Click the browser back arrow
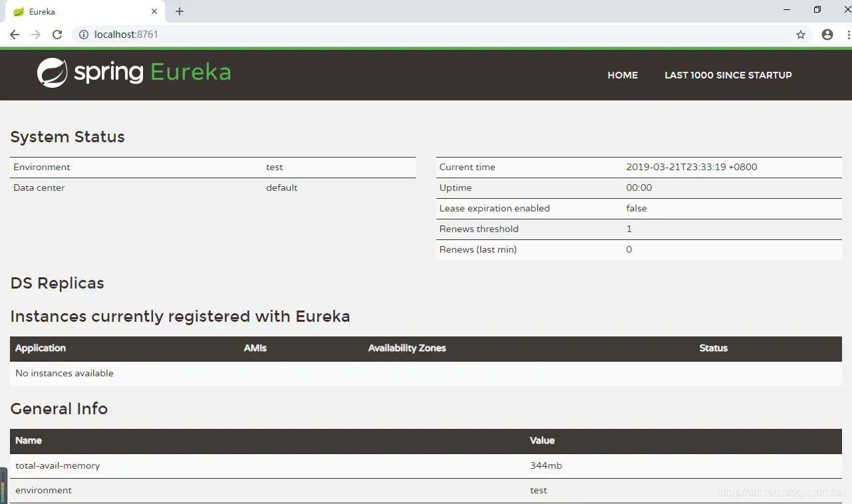 15,35
